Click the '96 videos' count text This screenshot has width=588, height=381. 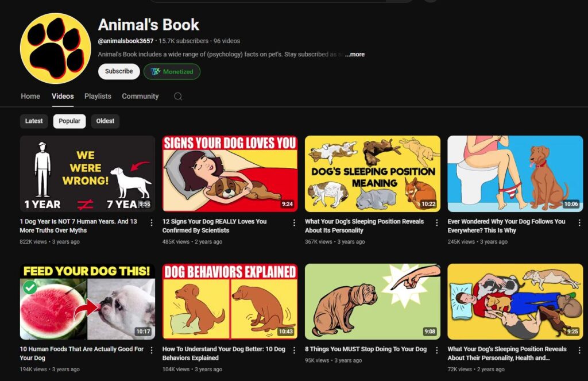click(227, 41)
